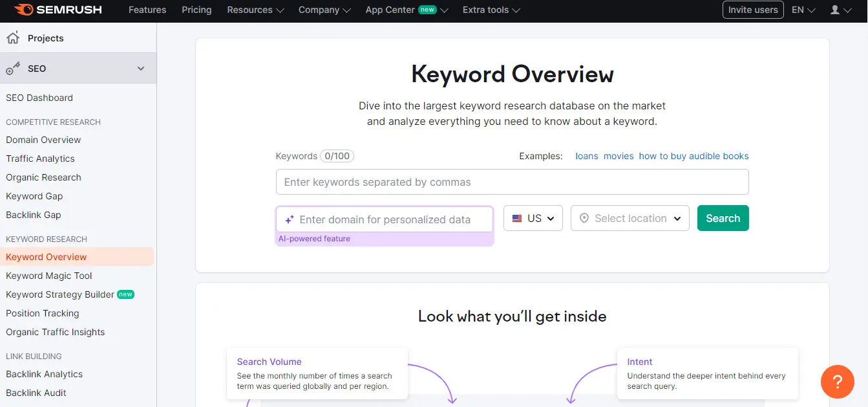Click the 'movies' example keyword
Image resolution: width=868 pixels, height=407 pixels.
pyautogui.click(x=619, y=156)
